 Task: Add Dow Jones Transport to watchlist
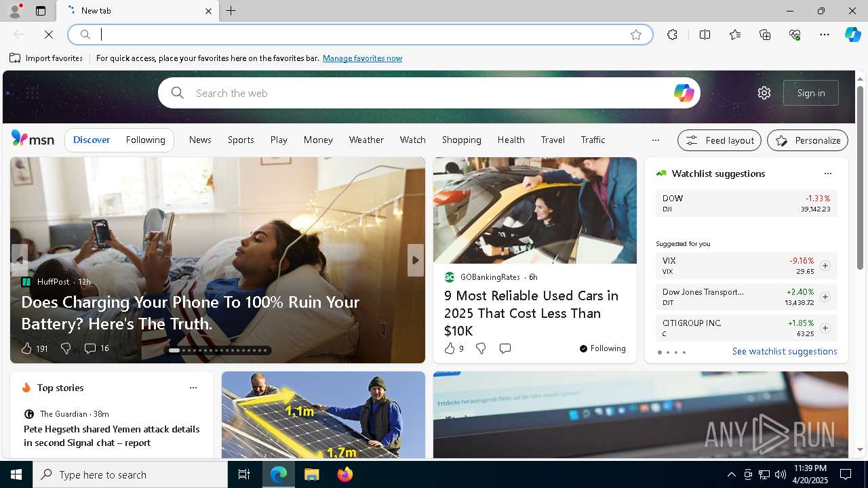click(x=825, y=297)
